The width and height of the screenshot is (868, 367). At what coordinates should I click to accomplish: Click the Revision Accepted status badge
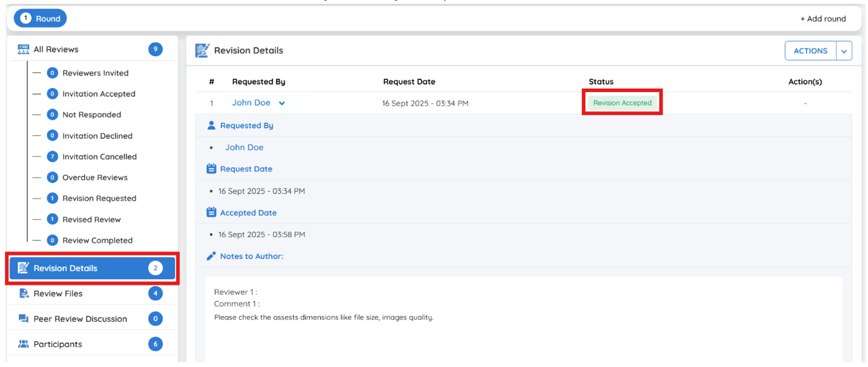pos(622,103)
